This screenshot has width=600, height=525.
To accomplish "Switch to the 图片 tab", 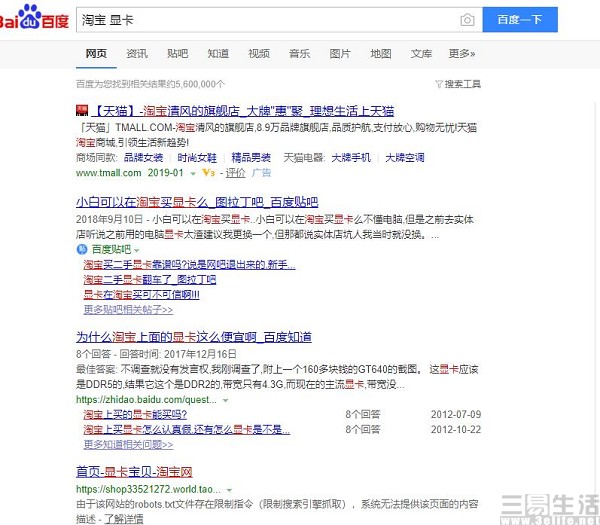I will tap(340, 54).
